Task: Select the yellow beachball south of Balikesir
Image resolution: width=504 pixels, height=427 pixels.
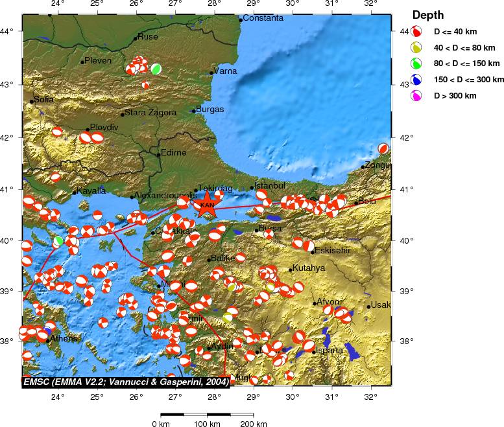Action: pos(232,286)
